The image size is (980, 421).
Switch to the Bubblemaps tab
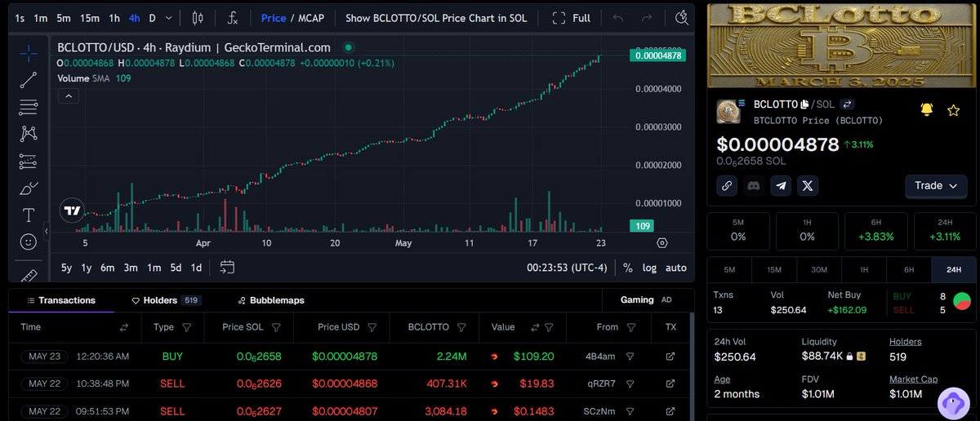tap(271, 300)
